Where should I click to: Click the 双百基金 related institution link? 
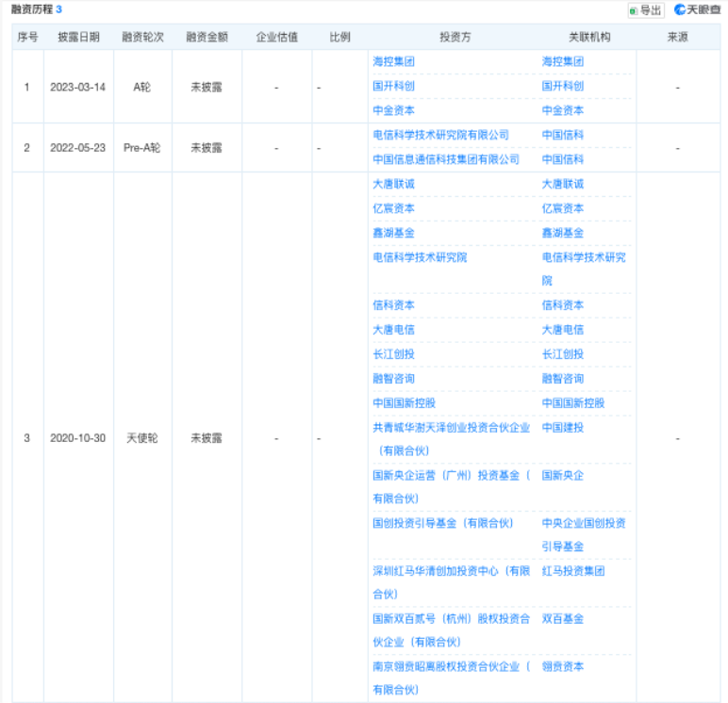point(562,619)
